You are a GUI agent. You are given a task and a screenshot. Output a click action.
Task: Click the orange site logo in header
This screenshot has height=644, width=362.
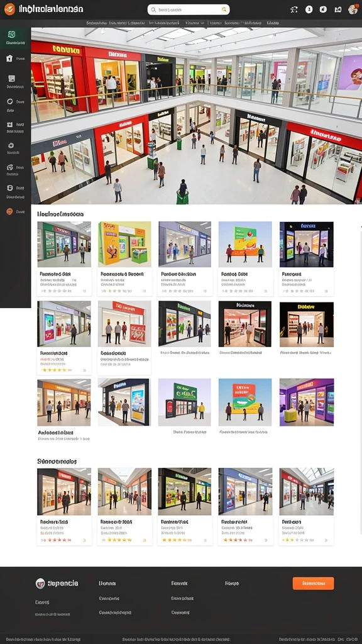point(9,9)
